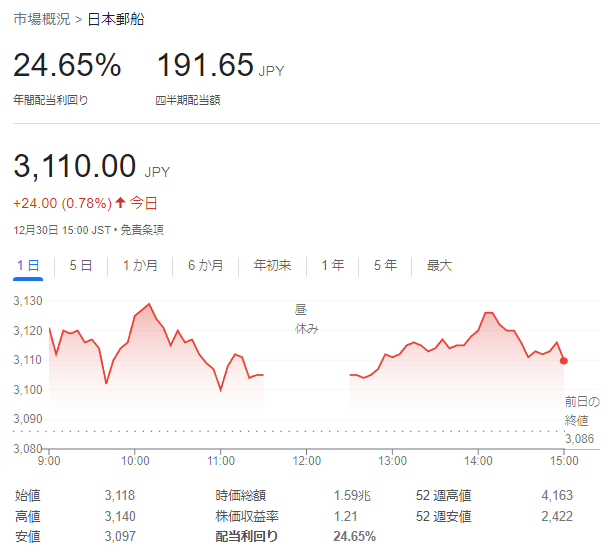
Task: Click the 昼休み label in chart
Action: tap(306, 319)
